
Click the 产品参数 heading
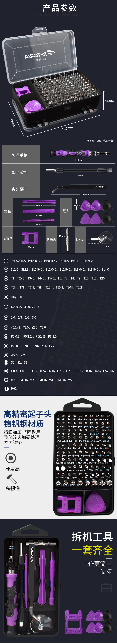tap(60, 8)
